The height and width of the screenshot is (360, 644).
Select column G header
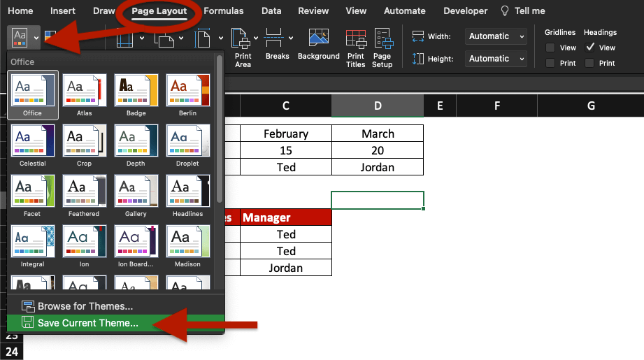[x=591, y=106]
